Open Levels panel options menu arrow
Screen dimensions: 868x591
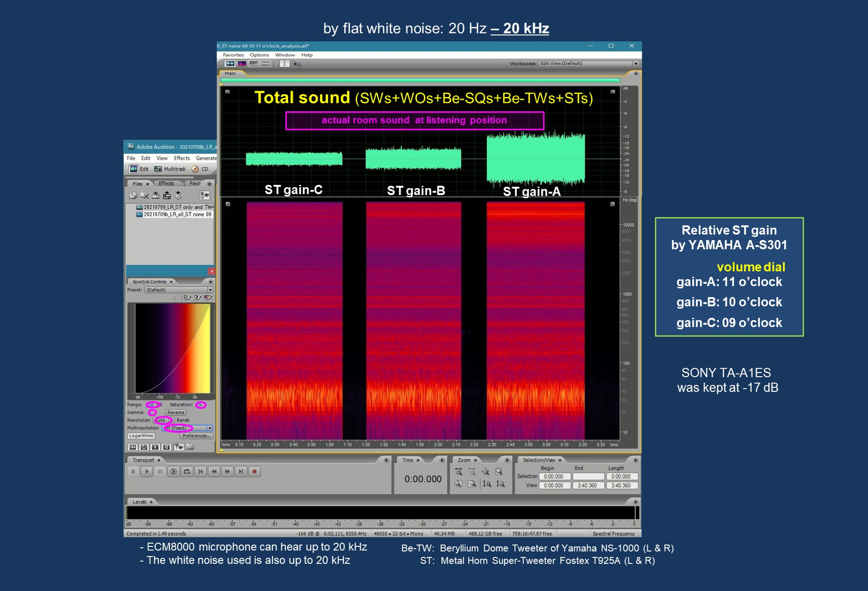(636, 502)
